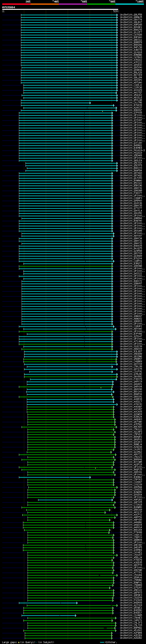
Task: Select hit label UniRef100_B9S8E1
Action: tap(131, 27)
